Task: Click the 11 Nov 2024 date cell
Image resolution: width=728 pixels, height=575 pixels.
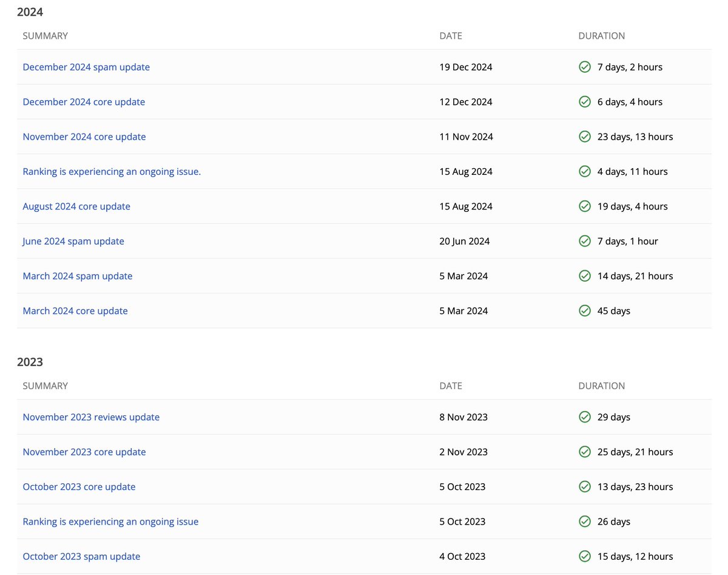Action: [466, 137]
